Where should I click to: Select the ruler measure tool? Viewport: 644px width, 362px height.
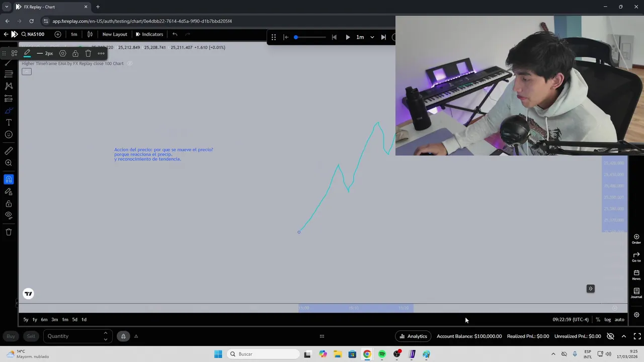click(x=9, y=151)
